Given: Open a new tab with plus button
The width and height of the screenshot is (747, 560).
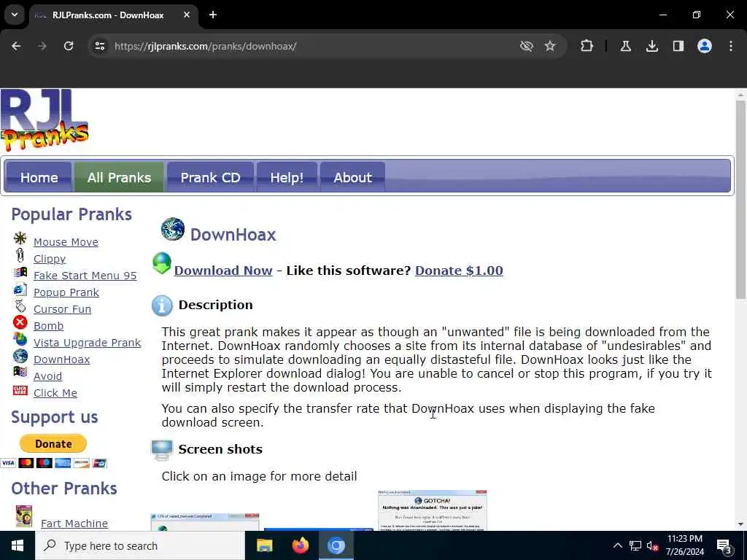Looking at the screenshot, I should pyautogui.click(x=213, y=15).
